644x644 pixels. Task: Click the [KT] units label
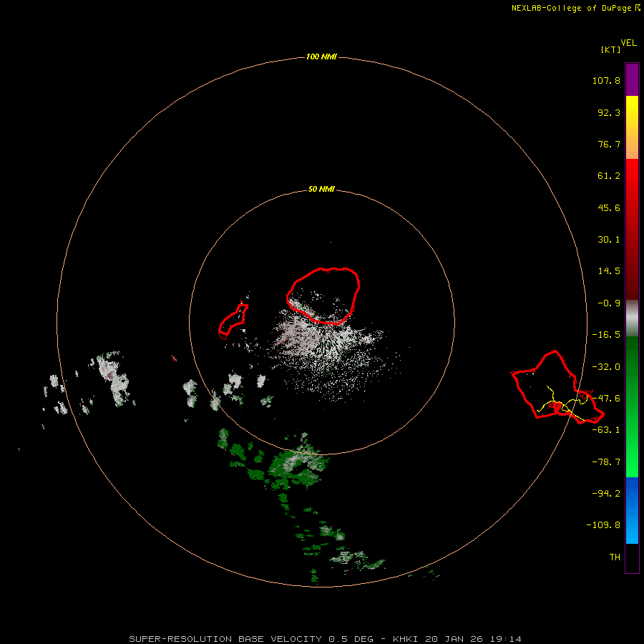[x=611, y=49]
